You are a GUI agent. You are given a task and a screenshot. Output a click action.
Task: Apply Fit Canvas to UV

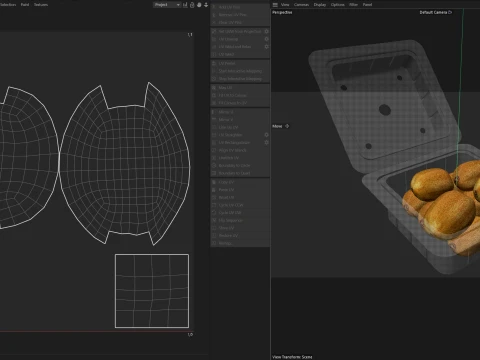click(x=240, y=103)
